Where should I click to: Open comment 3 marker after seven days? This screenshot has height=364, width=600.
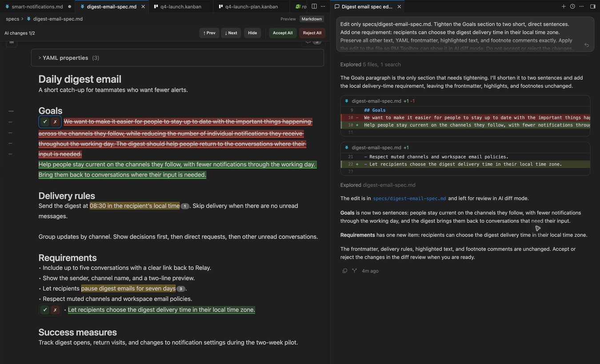180,289
